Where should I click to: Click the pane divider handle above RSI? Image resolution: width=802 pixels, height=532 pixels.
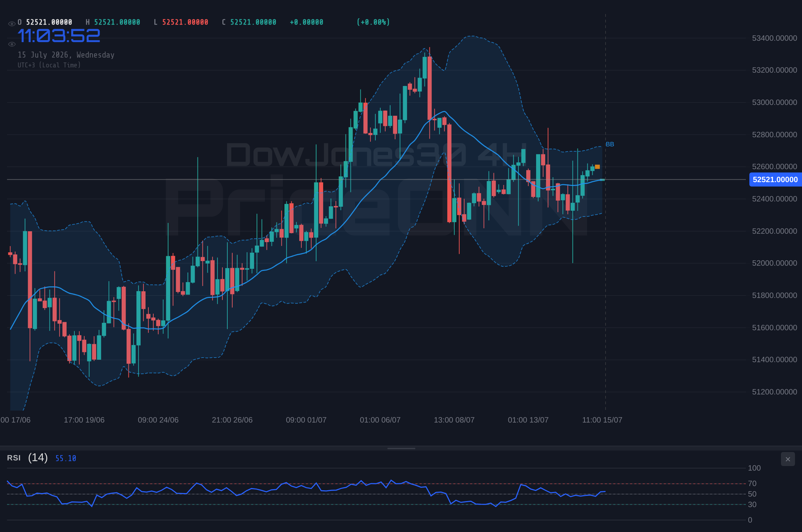[x=401, y=448]
